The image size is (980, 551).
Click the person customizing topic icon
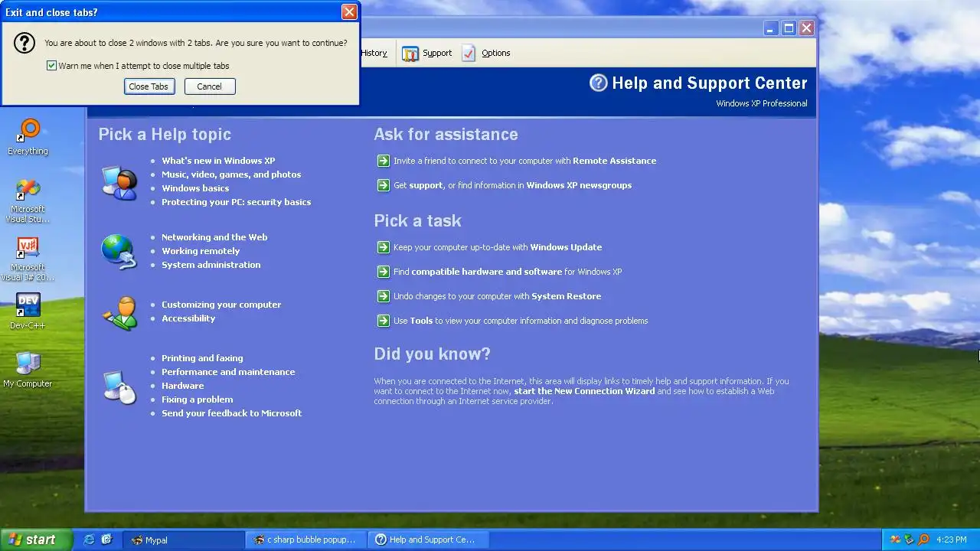pos(120,313)
